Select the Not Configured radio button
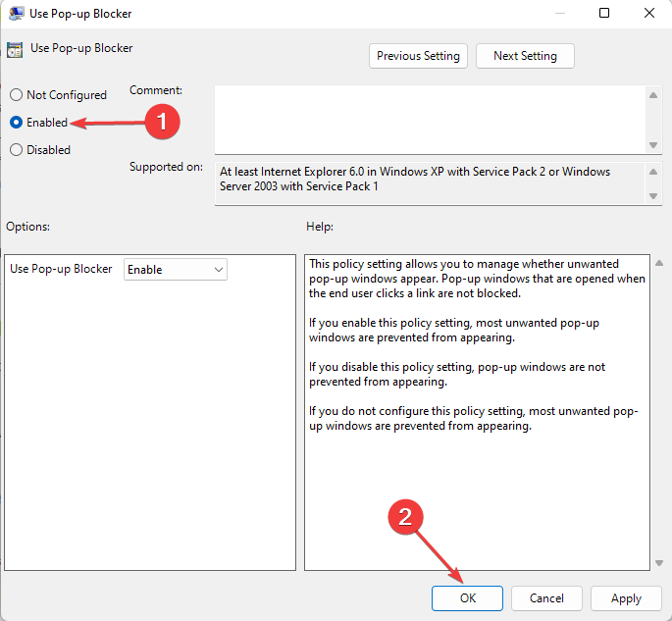The width and height of the screenshot is (672, 621). (x=17, y=95)
